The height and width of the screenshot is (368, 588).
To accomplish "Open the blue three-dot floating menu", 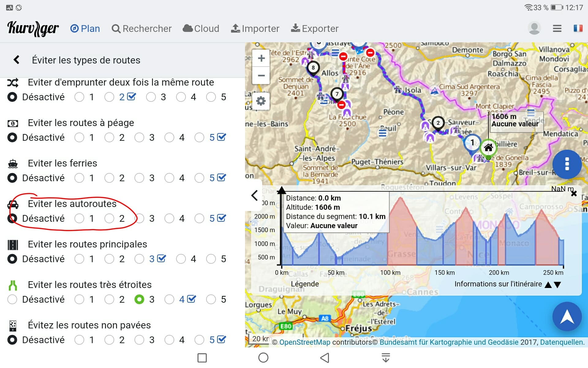I will (567, 164).
